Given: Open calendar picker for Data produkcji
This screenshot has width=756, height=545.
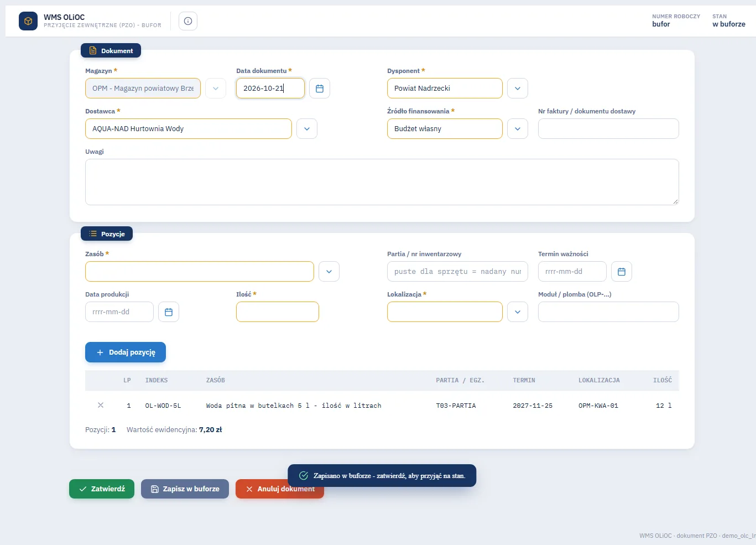Looking at the screenshot, I should [x=169, y=312].
